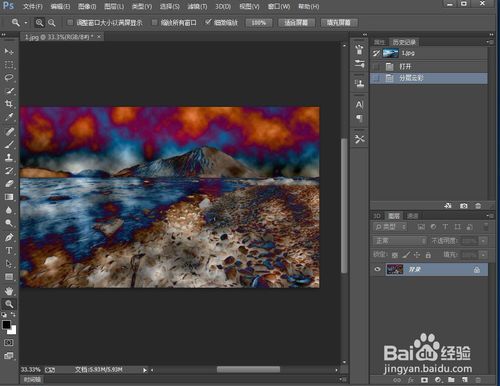This screenshot has height=386, width=500.
Task: Enable zoom all windows checkbox
Action: tap(154, 22)
